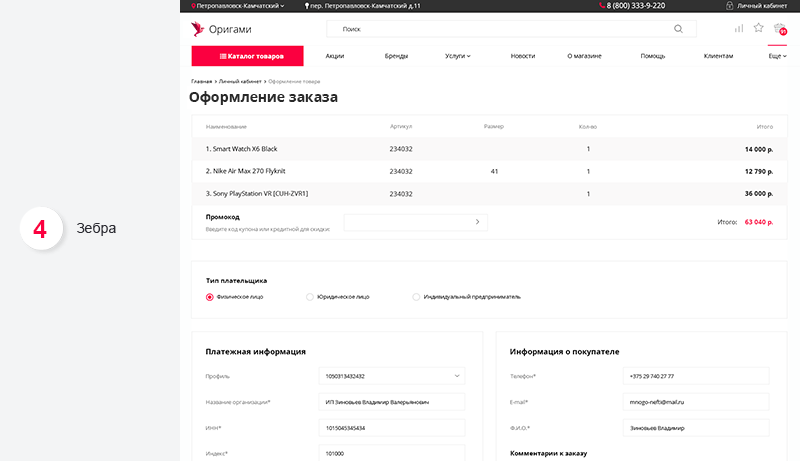The width and height of the screenshot is (800, 461).
Task: Click the 36 000 р. price
Action: point(759,194)
